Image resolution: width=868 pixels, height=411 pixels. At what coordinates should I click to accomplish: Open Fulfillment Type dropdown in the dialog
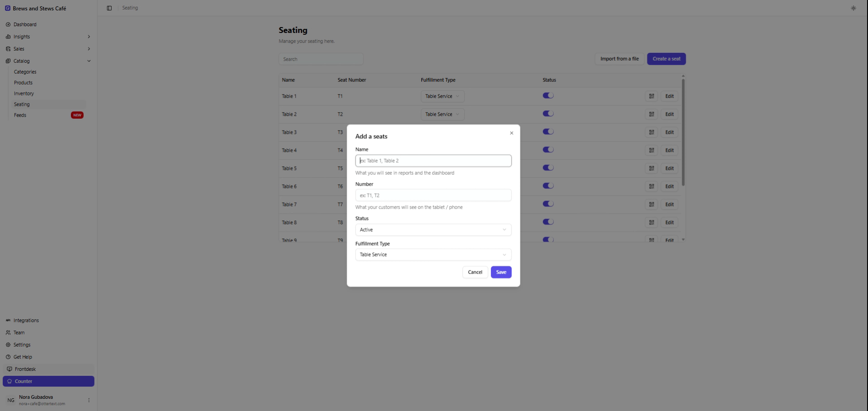(x=433, y=255)
